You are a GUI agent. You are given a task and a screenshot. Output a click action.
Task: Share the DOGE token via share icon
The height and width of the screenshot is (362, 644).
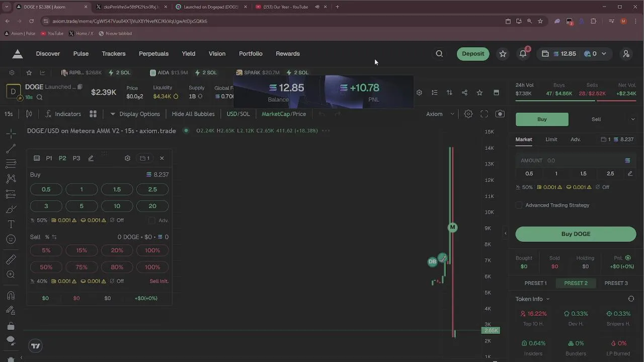[x=464, y=93]
